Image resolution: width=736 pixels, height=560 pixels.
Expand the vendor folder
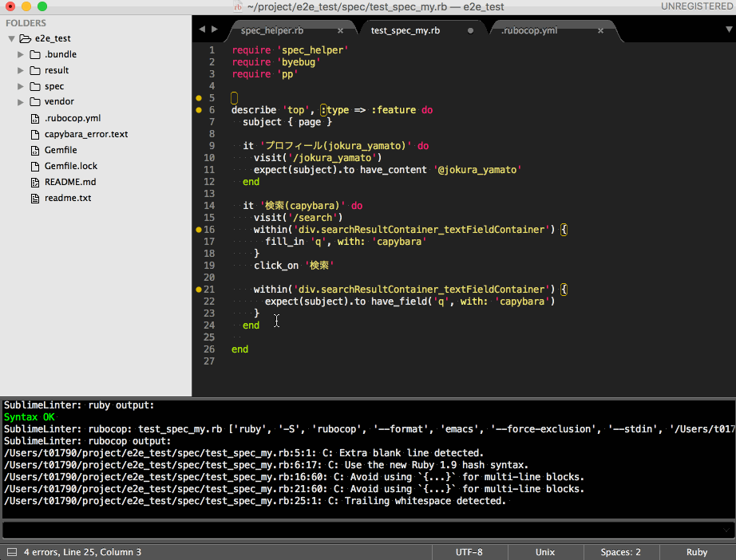(x=21, y=101)
